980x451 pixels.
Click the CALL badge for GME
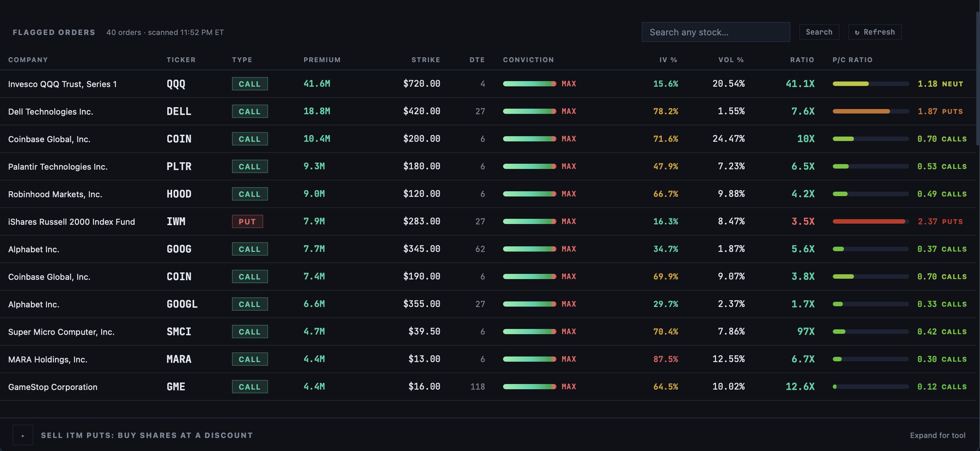coord(249,387)
